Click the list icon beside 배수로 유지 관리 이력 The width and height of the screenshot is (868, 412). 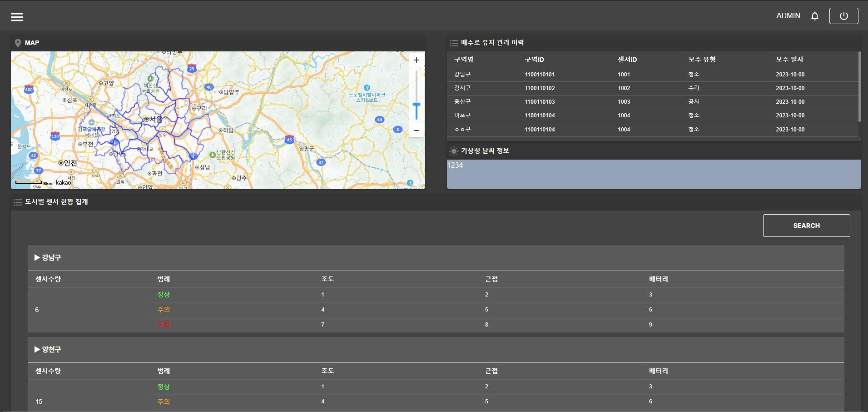(x=453, y=43)
